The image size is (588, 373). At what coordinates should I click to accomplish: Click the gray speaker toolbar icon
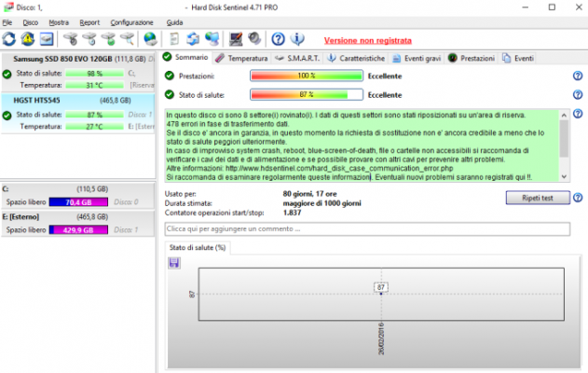coord(254,39)
